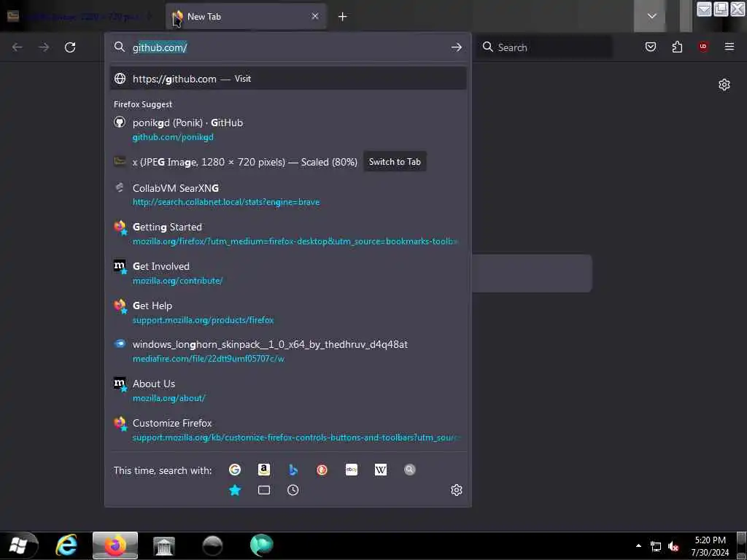The height and width of the screenshot is (560, 747).
Task: Select Firefox in the taskbar
Action: coord(115,545)
